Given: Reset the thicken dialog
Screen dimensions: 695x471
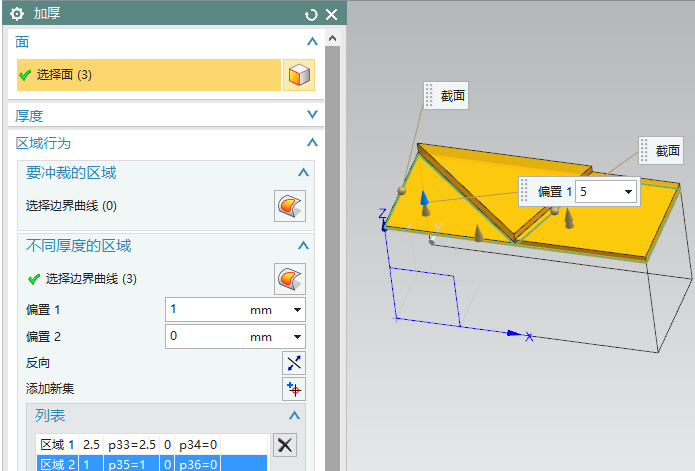Looking at the screenshot, I should click(x=311, y=14).
